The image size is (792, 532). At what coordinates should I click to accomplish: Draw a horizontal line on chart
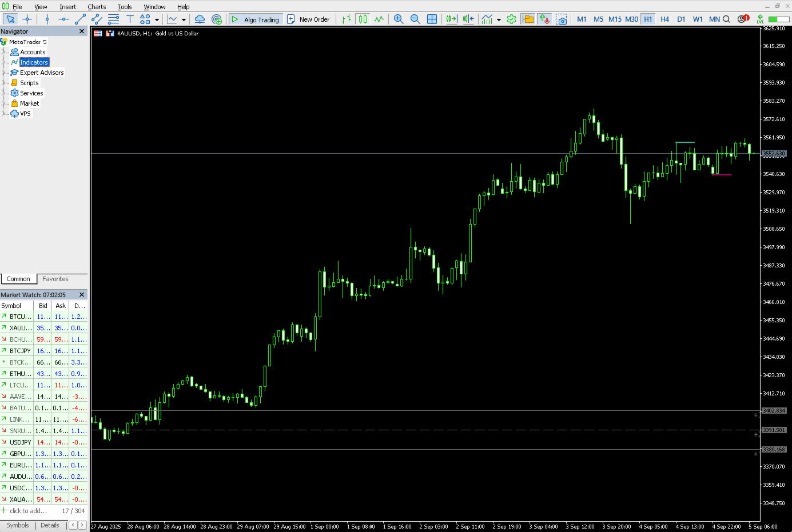tap(63, 19)
